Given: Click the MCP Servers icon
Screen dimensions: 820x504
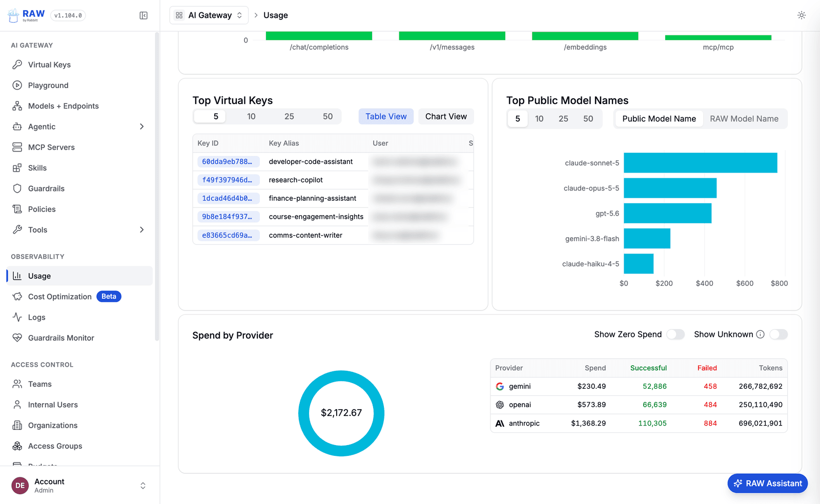Looking at the screenshot, I should coord(17,147).
